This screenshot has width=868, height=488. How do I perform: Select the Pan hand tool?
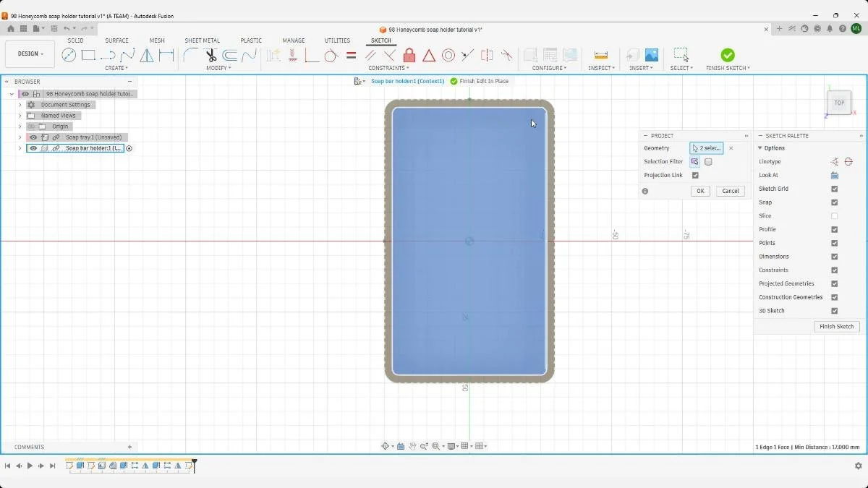click(x=412, y=446)
